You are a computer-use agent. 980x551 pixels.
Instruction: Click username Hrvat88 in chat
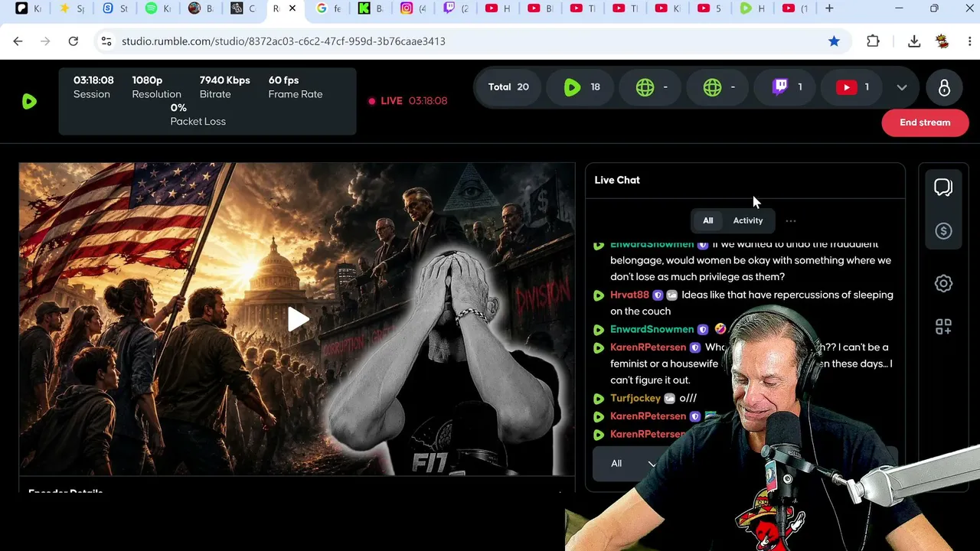click(629, 295)
